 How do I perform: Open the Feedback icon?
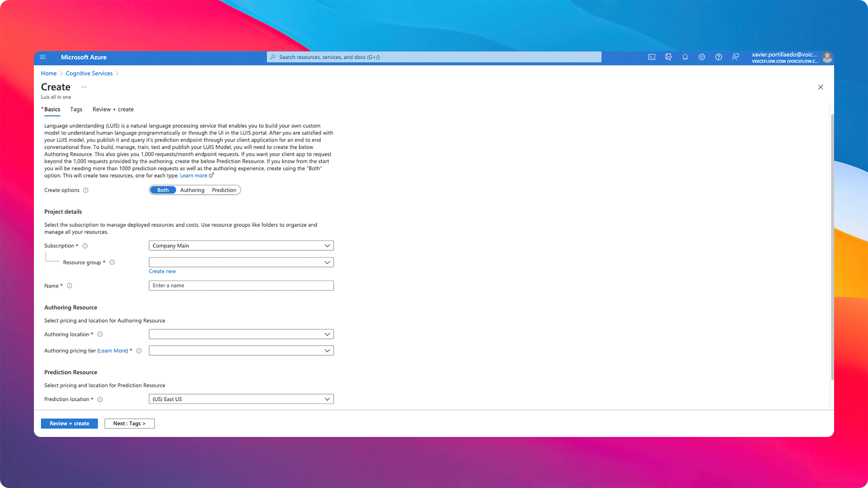(x=736, y=57)
